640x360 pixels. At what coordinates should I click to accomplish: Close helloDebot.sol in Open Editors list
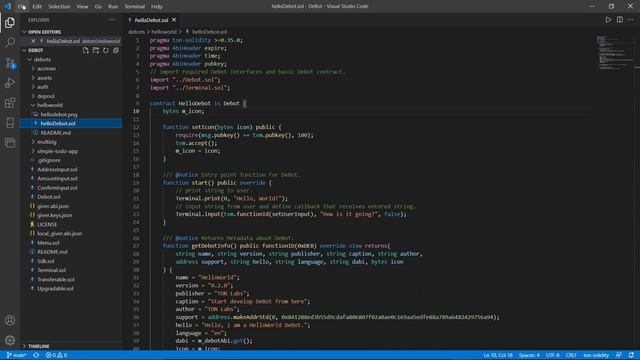tap(33, 41)
